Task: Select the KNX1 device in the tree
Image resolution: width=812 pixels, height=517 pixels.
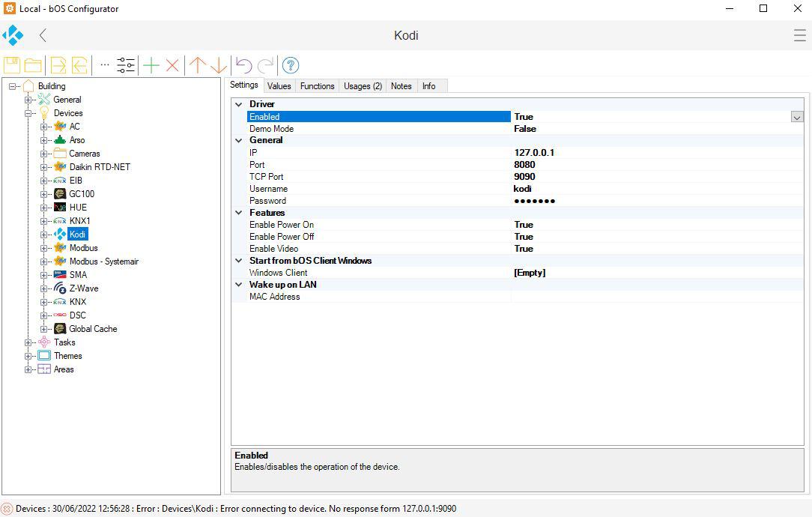Action: (79, 221)
